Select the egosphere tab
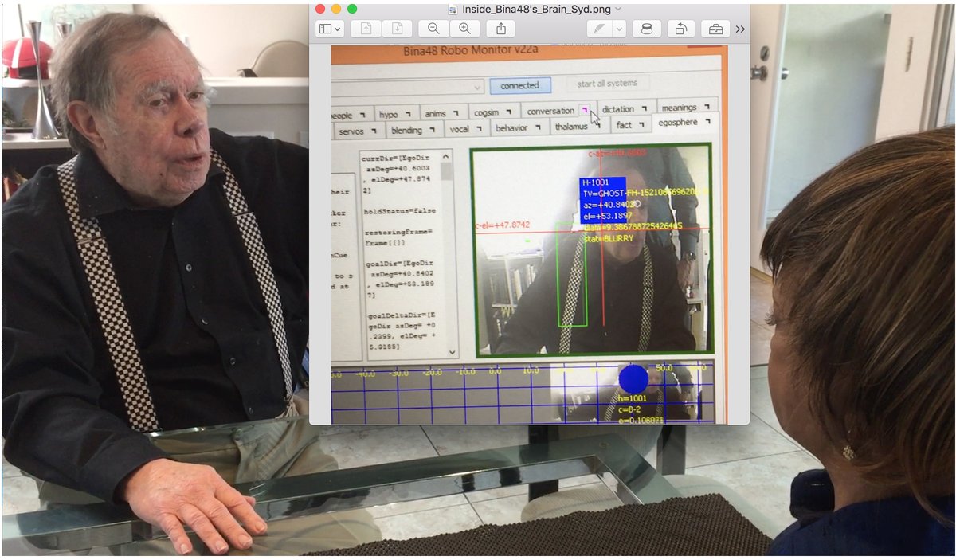This screenshot has height=560, width=956. coord(684,122)
